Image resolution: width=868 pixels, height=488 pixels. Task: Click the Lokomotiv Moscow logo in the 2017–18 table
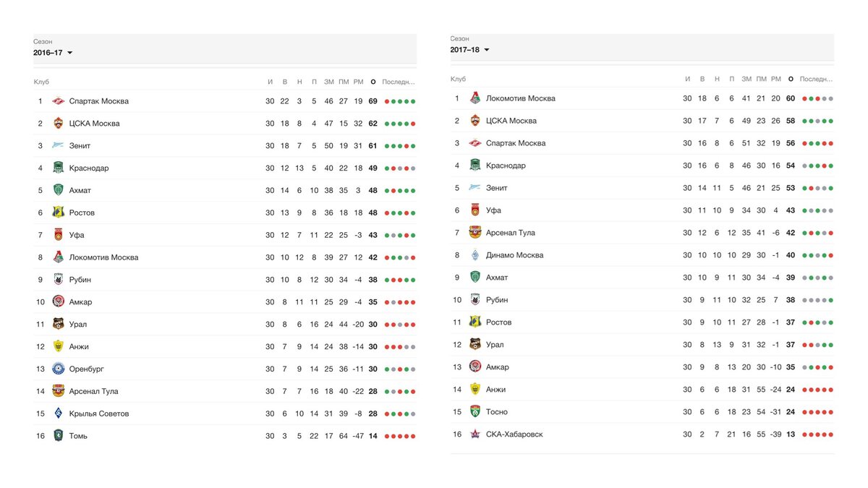[x=475, y=98]
